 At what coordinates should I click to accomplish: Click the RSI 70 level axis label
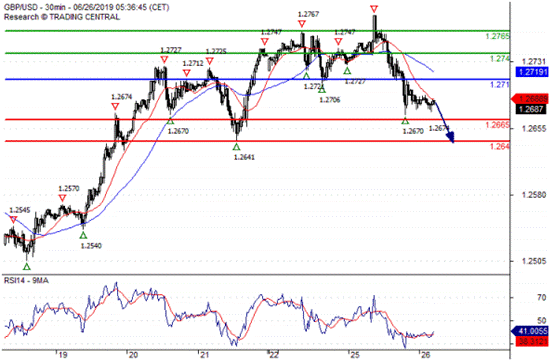pyautogui.click(x=542, y=298)
